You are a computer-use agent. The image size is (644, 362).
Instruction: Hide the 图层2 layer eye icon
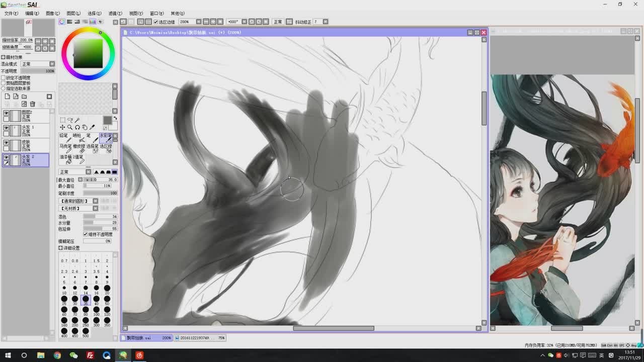click(6, 114)
